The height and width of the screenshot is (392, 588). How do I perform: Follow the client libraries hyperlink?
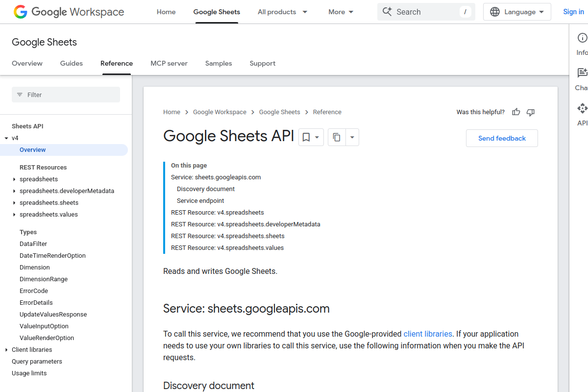tap(428, 334)
